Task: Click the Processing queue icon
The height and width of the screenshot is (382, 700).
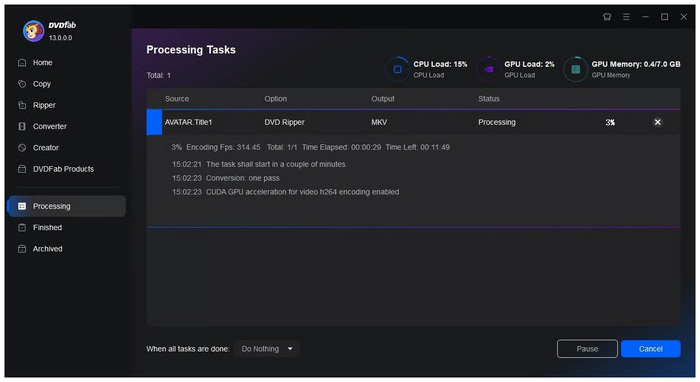Action: 22,206
